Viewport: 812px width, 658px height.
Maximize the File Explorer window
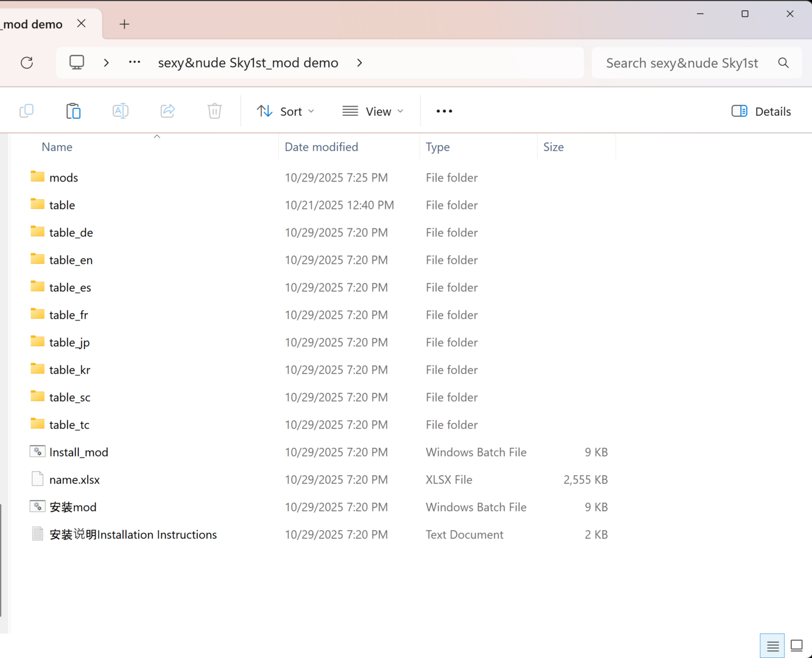(x=744, y=13)
